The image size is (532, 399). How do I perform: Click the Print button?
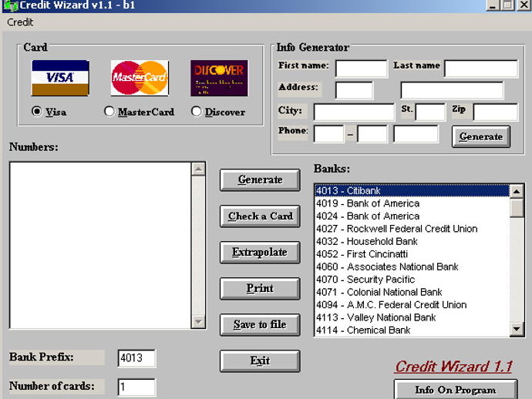click(260, 289)
